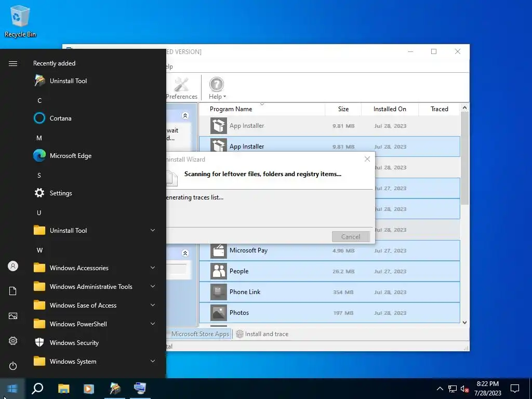This screenshot has width=532, height=399.
Task: Open the Preferences toolbar button
Action: coord(181,88)
